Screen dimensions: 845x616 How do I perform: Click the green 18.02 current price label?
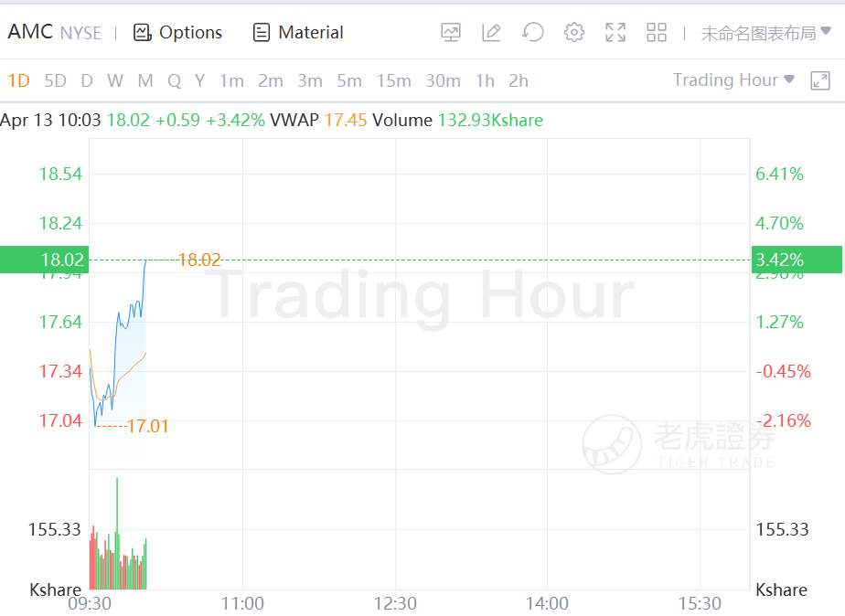click(44, 260)
